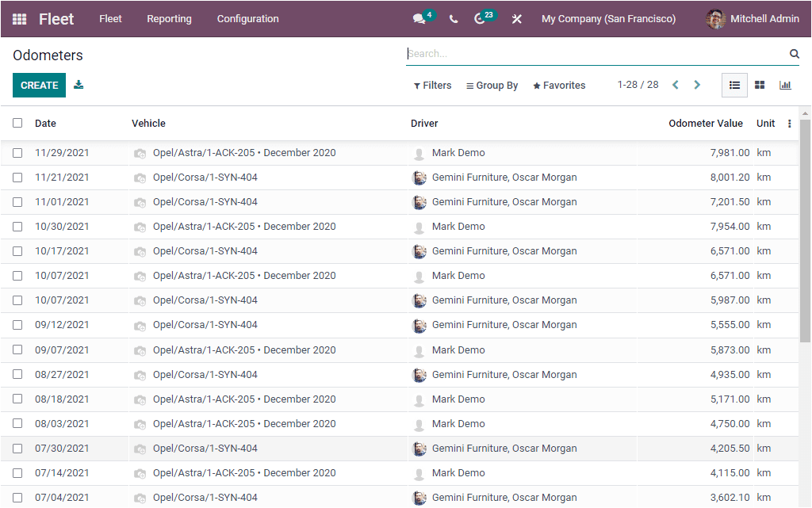Click the developer tools wrench icon
Image resolution: width=812 pixels, height=508 pixels.
516,18
